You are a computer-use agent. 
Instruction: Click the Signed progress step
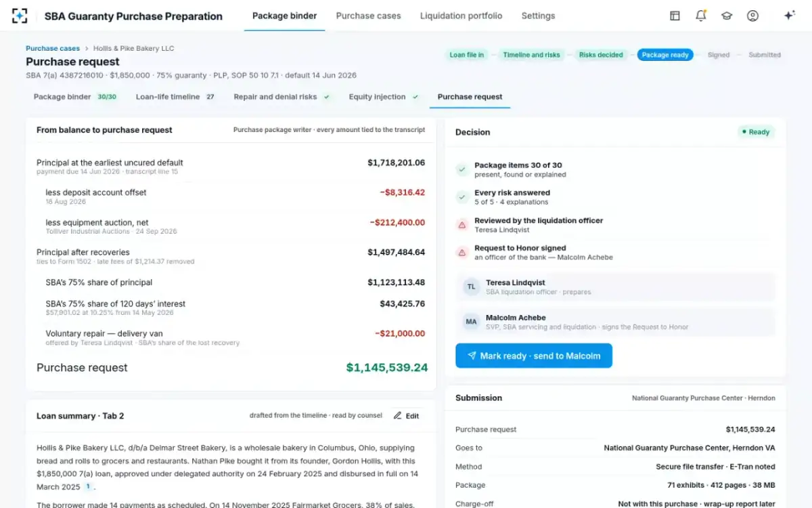719,55
